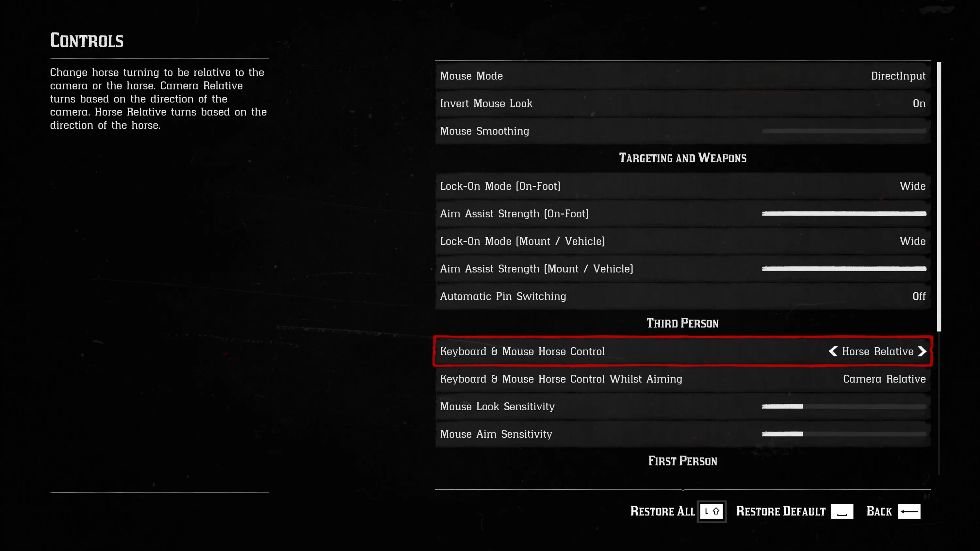The width and height of the screenshot is (980, 551).
Task: Toggle Automatic Pin Switching off
Action: pos(681,296)
